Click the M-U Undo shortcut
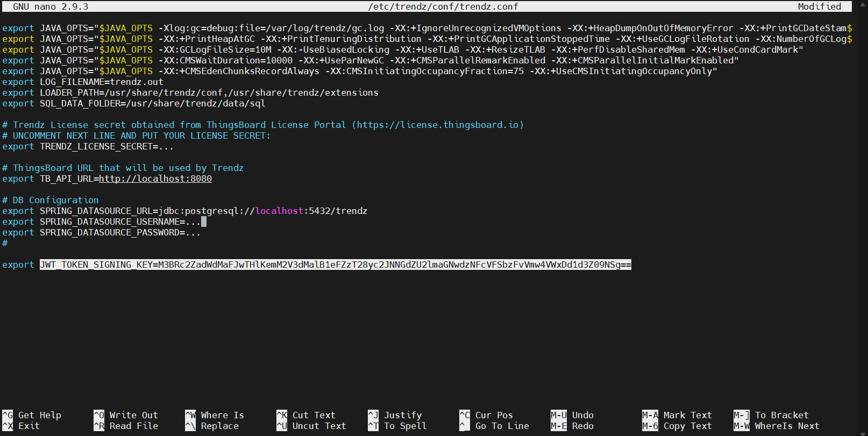The height and width of the screenshot is (436, 868). [573, 415]
